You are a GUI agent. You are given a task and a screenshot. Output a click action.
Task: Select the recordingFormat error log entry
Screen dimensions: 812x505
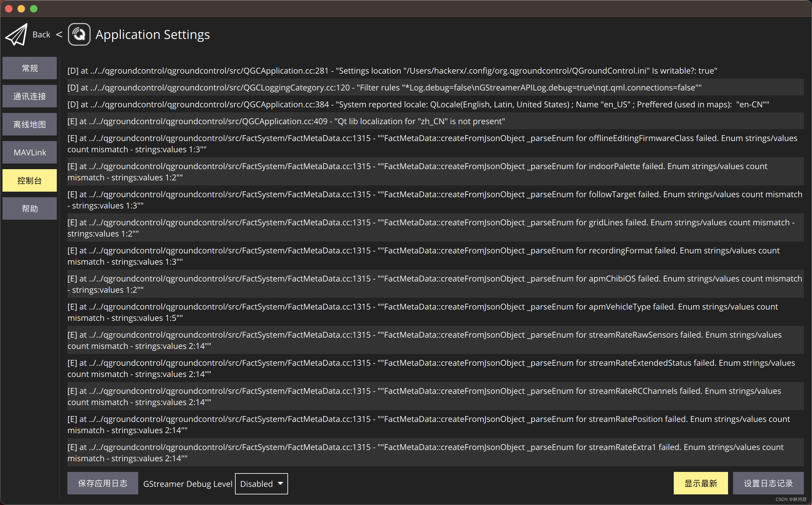pos(435,256)
